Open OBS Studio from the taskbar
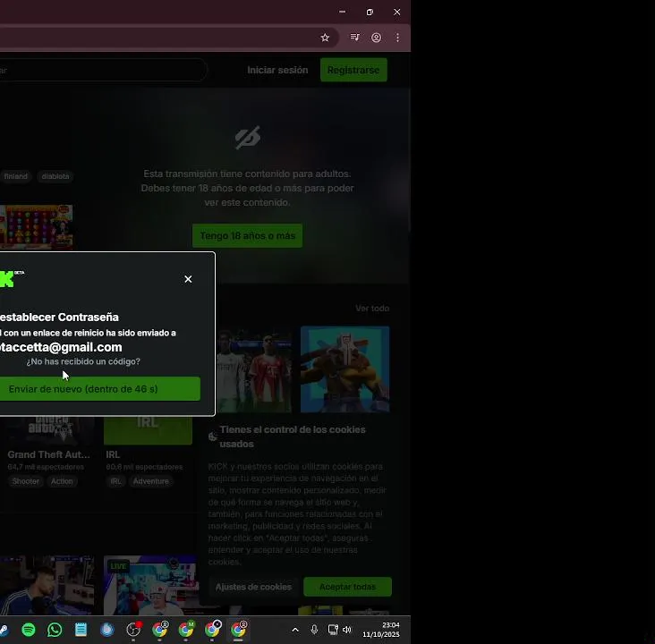The image size is (655, 644). point(133,630)
